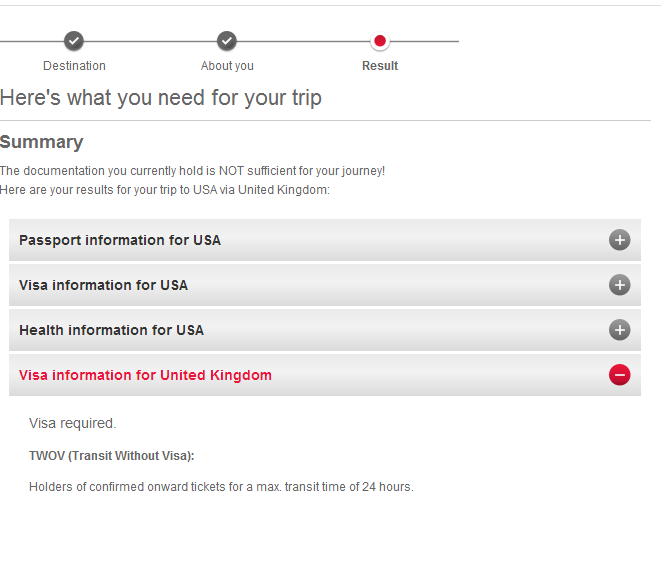
Task: Open the Passport information for USA header
Action: click(120, 240)
